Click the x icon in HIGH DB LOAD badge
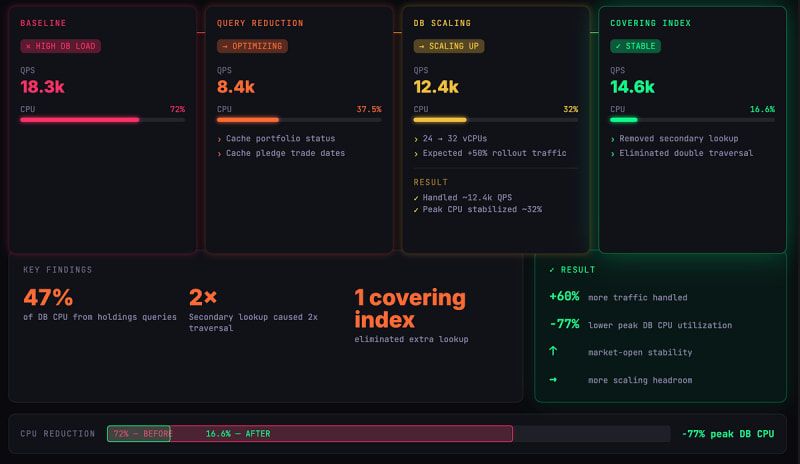This screenshot has height=464, width=800. click(x=28, y=46)
